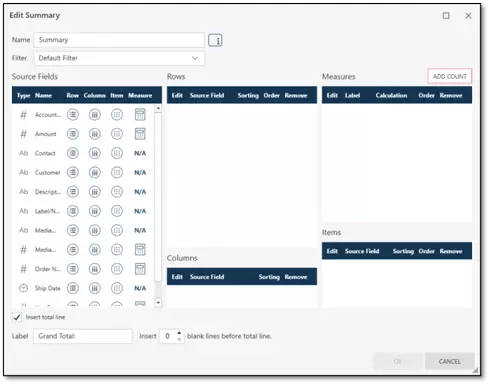The width and height of the screenshot is (490, 385).
Task: Click the Contact field name
Action: [x=45, y=153]
